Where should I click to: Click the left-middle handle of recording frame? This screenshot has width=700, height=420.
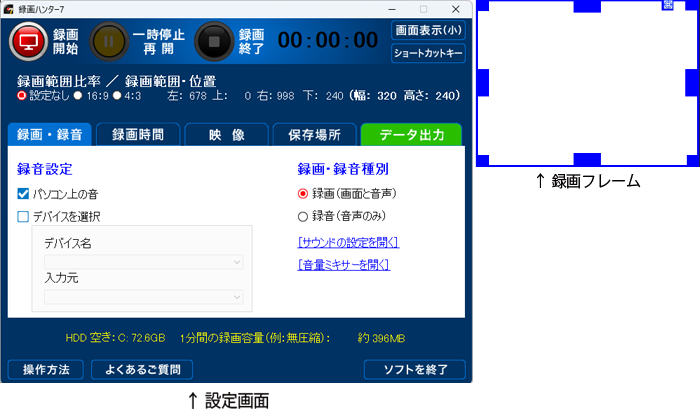pos(482,82)
